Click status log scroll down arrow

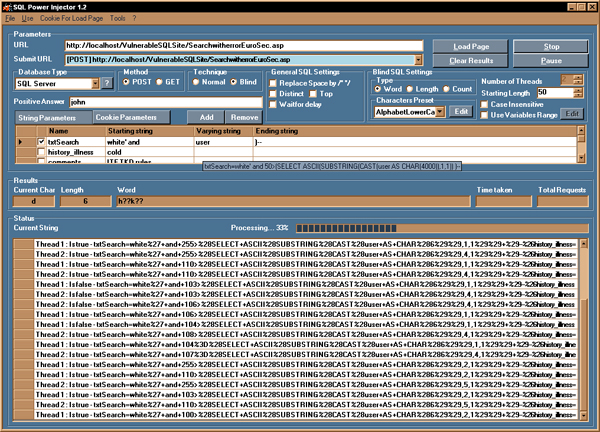coord(584,415)
